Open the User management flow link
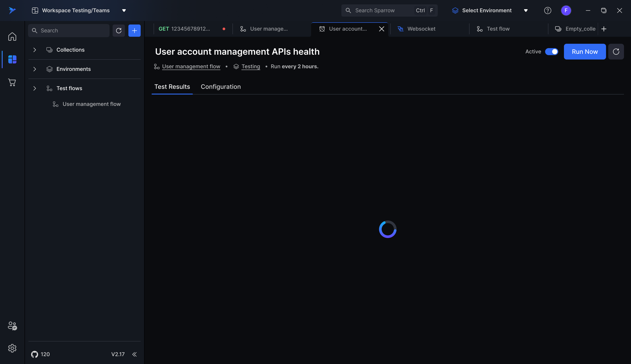 tap(191, 67)
